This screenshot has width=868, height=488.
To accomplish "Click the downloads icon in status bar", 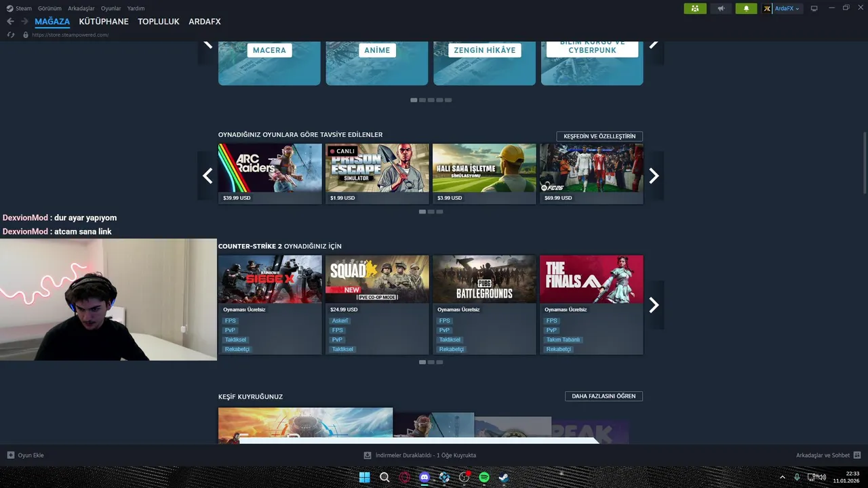I will point(368,455).
